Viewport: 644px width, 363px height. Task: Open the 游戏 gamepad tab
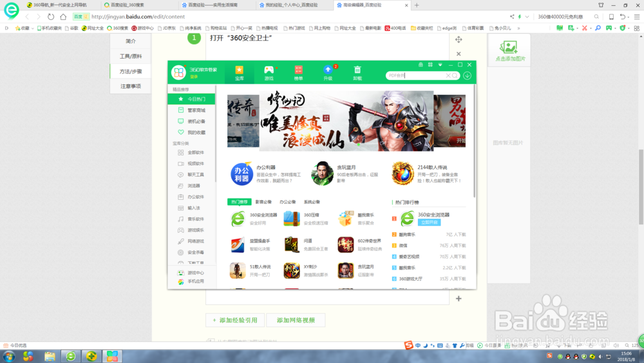pos(269,73)
